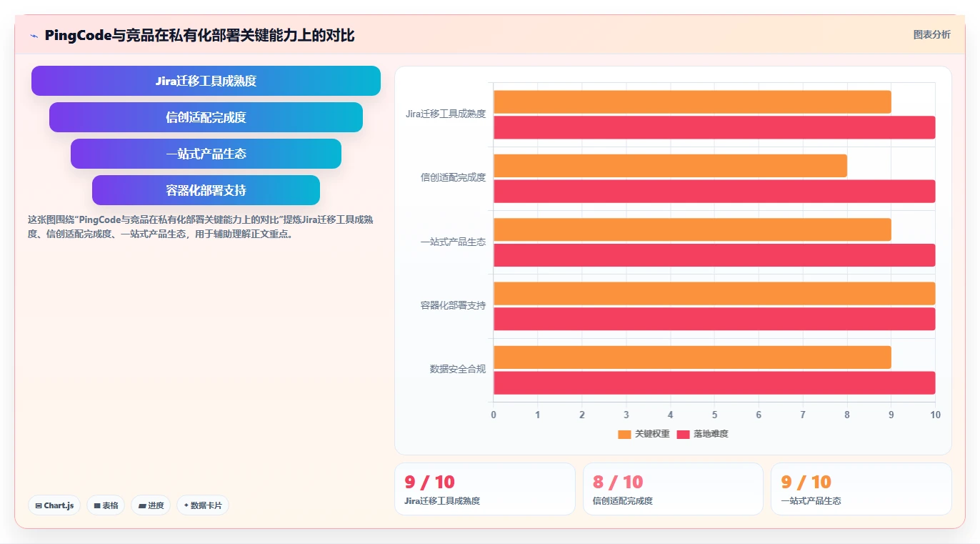Screen dimensions: 980x544
Task: Click the x-axis tick label 5
Action: [714, 415]
